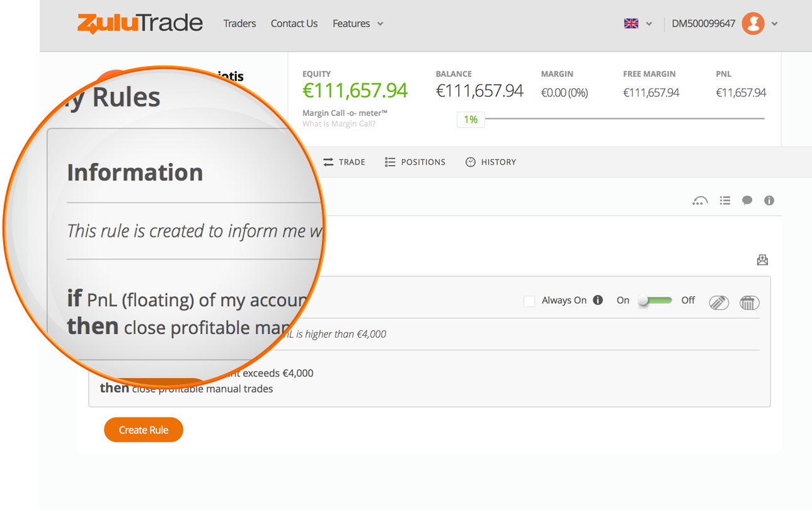
Task: Click the Create Rule button
Action: (144, 430)
